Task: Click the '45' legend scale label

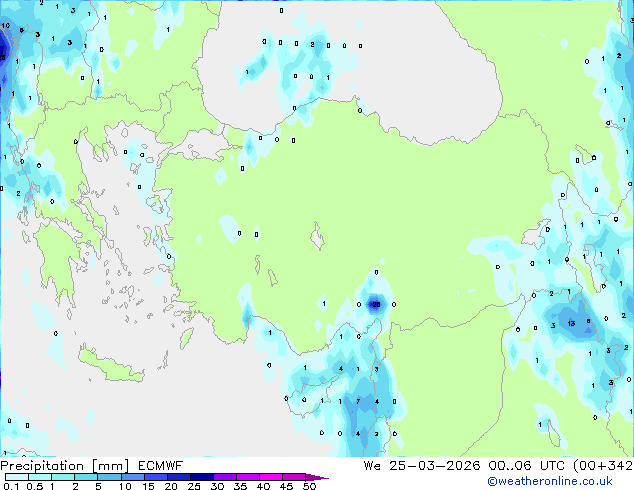Action: click(x=286, y=486)
